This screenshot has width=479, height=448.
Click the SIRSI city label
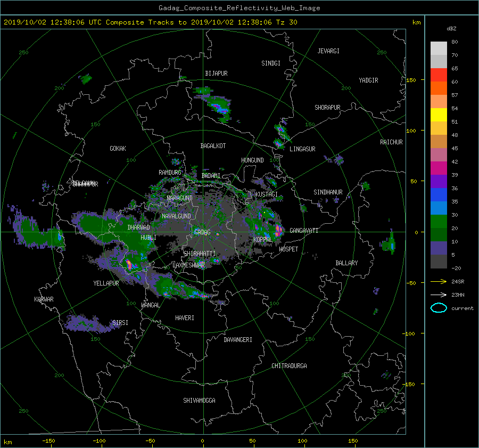pyautogui.click(x=120, y=323)
